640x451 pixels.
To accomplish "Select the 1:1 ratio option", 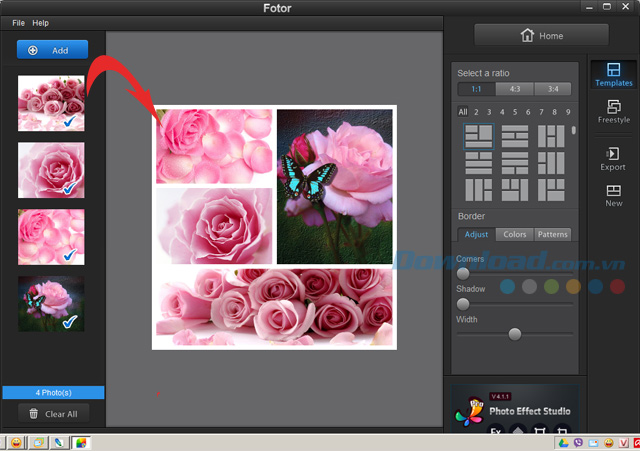I will [x=475, y=89].
